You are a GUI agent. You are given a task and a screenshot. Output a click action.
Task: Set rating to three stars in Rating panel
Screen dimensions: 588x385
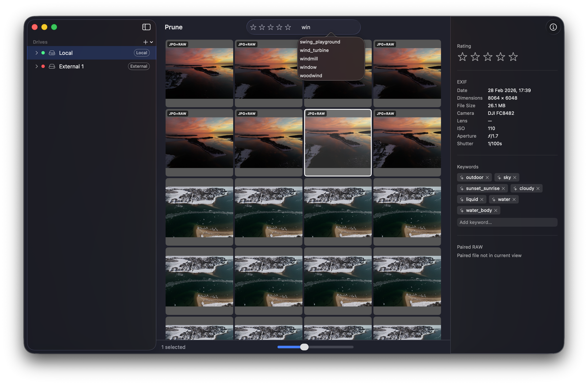487,57
